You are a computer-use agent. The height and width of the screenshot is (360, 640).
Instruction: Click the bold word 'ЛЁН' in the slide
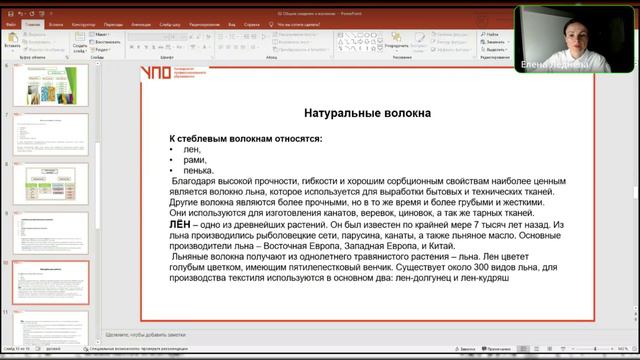tap(180, 224)
